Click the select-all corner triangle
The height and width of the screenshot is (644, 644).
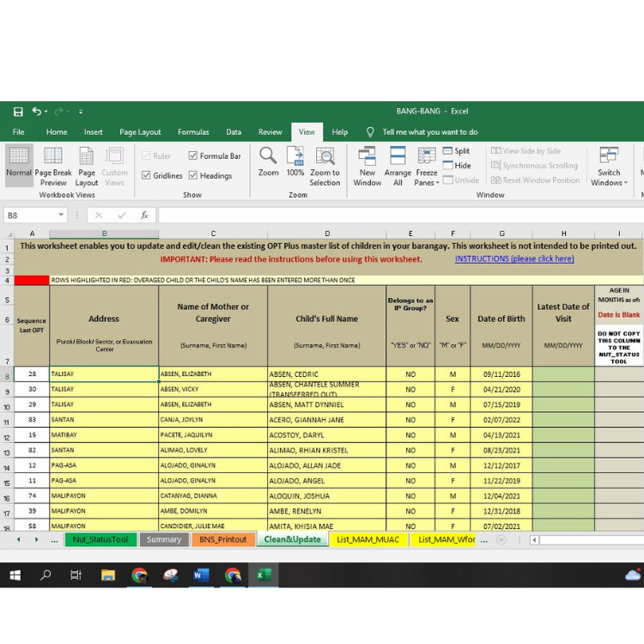click(9, 234)
